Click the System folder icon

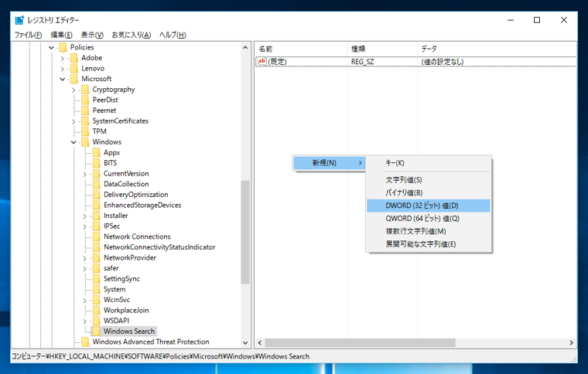pos(97,289)
